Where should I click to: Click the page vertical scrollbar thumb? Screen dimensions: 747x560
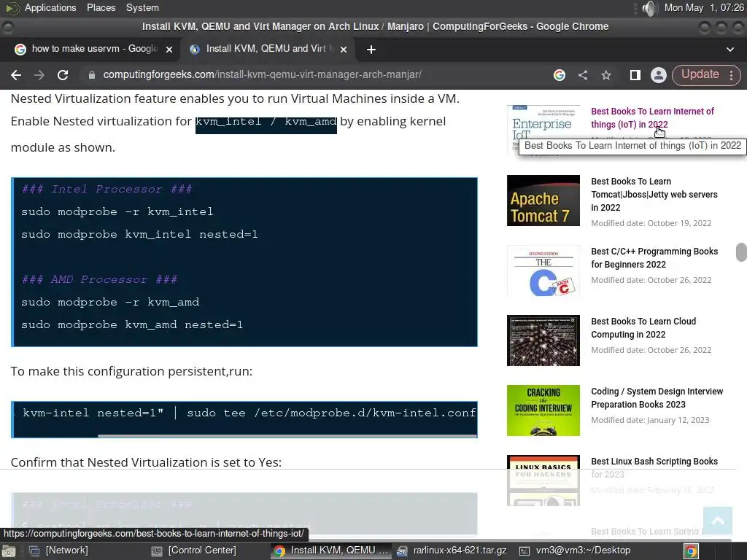[x=741, y=252]
